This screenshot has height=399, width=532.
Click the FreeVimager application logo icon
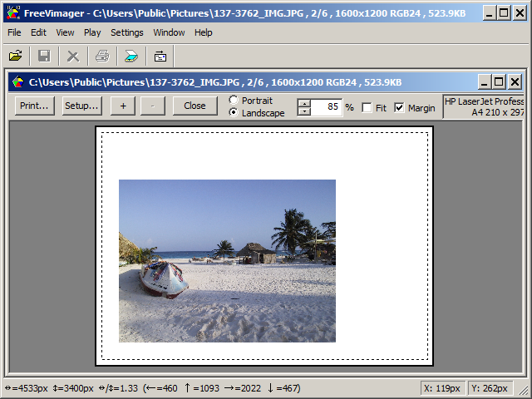point(13,13)
